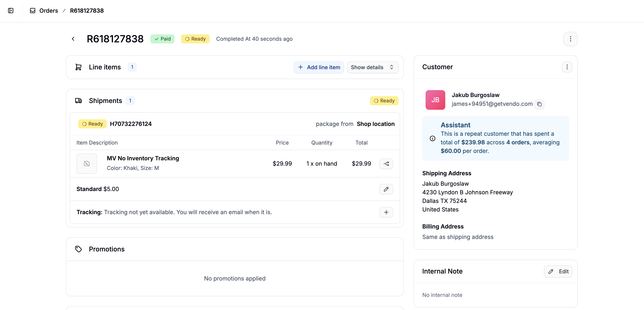Copy the customer email with the copy icon
This screenshot has height=310, width=644.
[x=539, y=104]
